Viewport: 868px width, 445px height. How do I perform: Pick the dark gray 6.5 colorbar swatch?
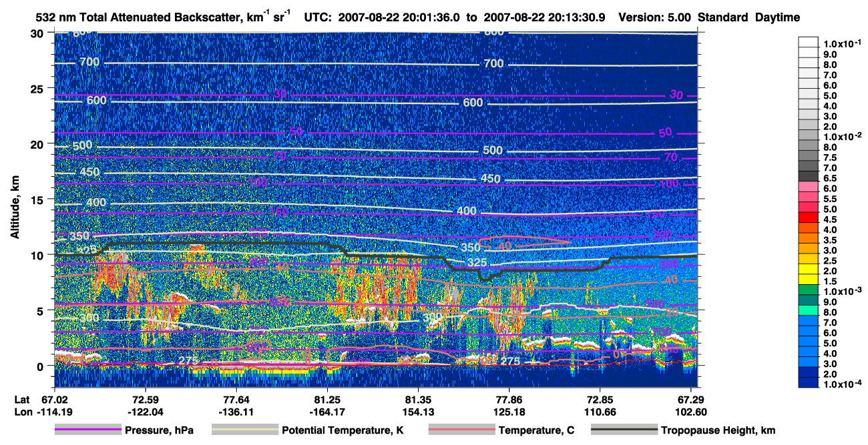(808, 177)
